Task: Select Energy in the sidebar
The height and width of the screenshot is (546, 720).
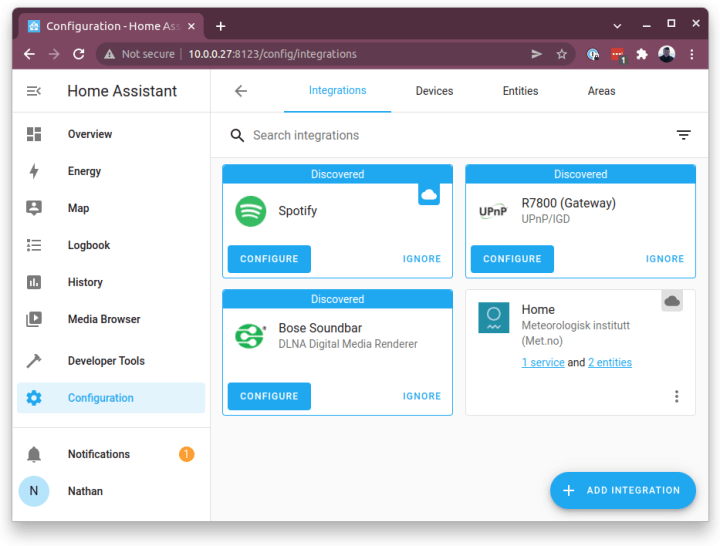Action: tap(111, 171)
